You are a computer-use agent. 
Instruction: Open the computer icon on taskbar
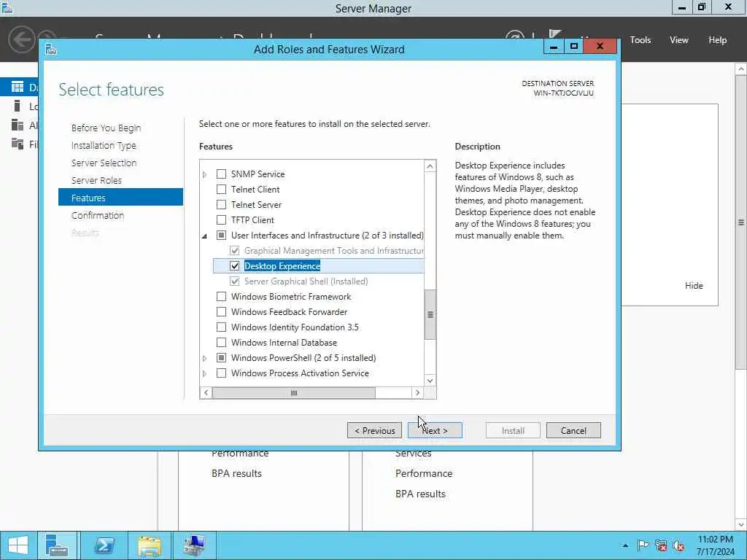click(194, 545)
